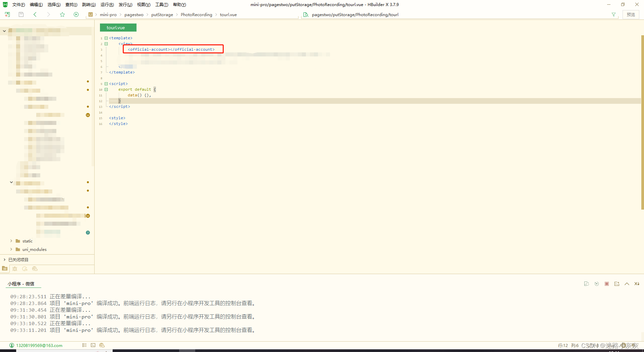This screenshot has height=352, width=644.
Task: Click the data() {} code on line 11
Action: pos(139,95)
